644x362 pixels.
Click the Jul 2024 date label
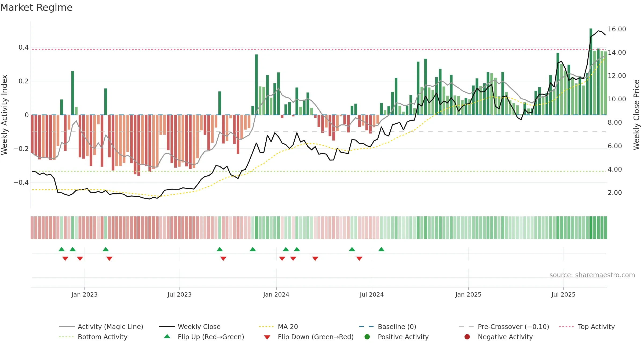[x=372, y=294]
